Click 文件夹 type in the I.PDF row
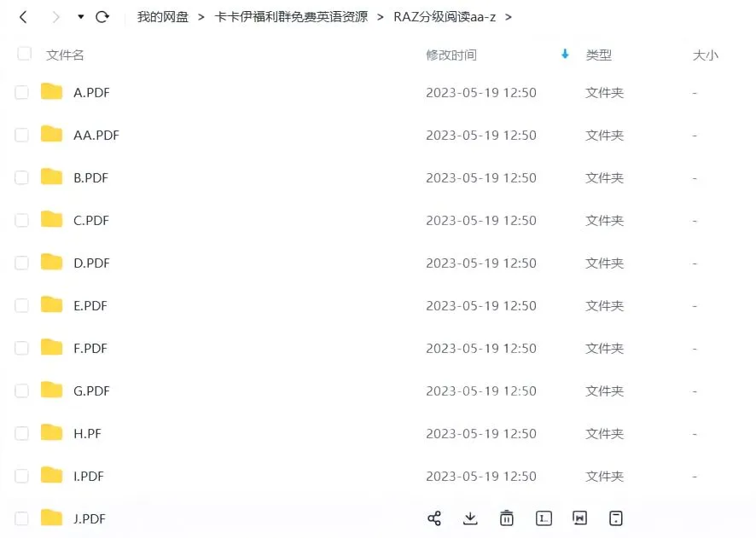Screen dimensions: 756x538 click(x=605, y=477)
